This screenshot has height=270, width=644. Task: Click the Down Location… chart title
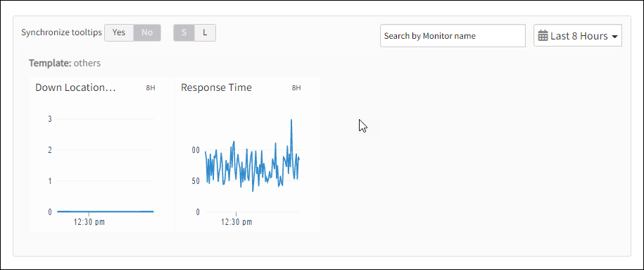(75, 87)
